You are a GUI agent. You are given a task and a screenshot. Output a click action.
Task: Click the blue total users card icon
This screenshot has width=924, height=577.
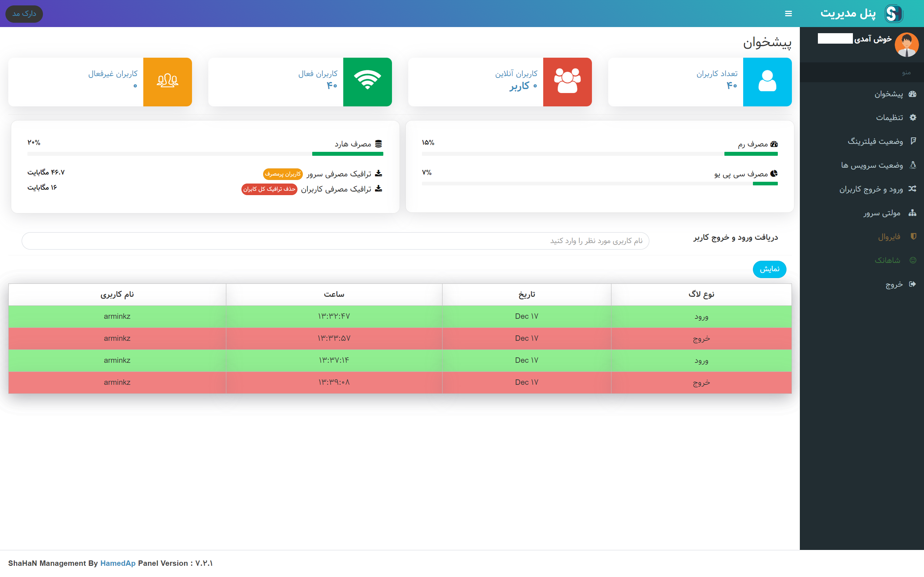767,82
